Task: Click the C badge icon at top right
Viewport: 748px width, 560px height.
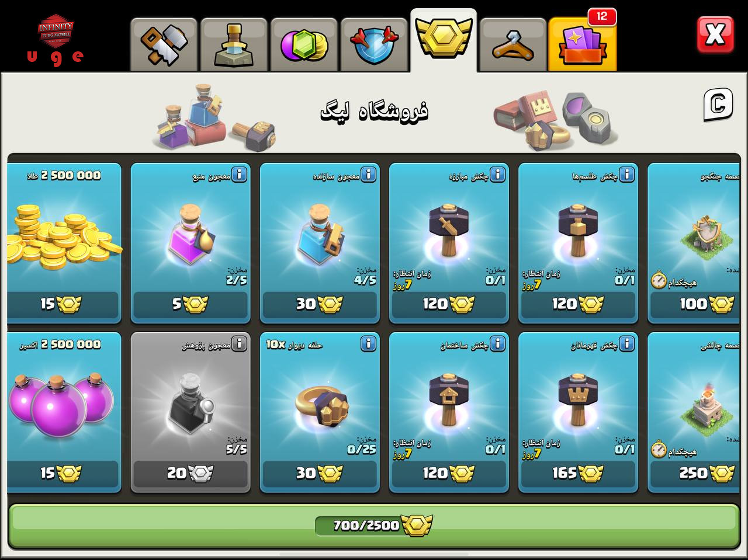Action: pyautogui.click(x=718, y=105)
